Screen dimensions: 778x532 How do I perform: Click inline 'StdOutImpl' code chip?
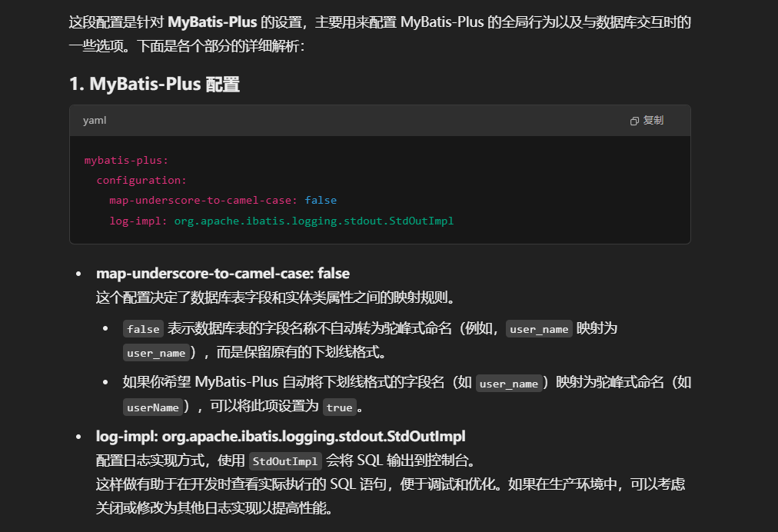(284, 461)
